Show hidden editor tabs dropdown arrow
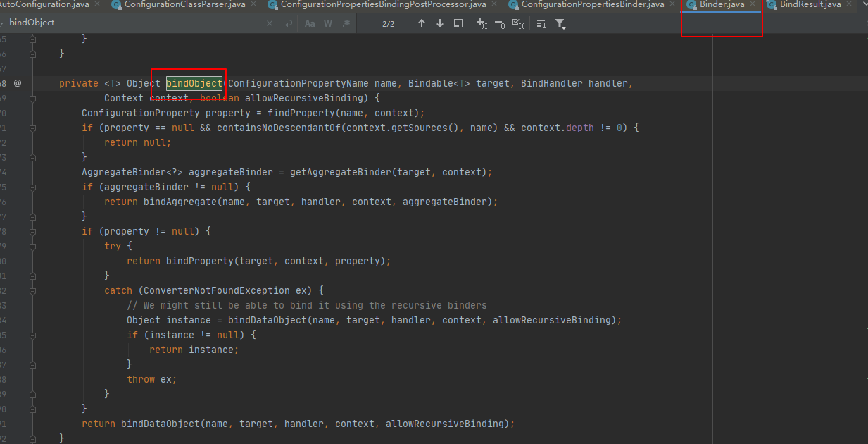 [x=862, y=4]
